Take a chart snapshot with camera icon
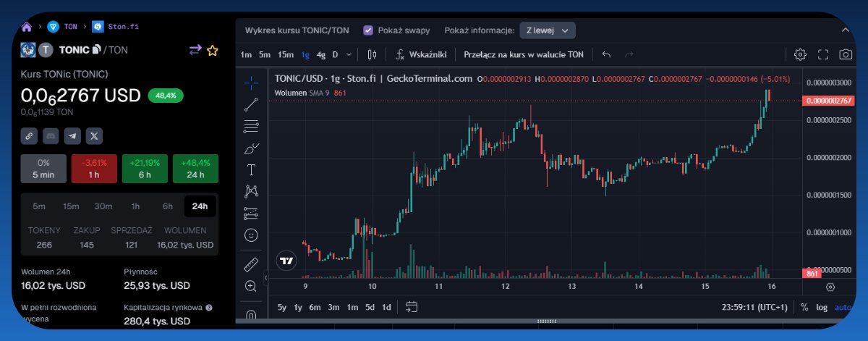Image resolution: width=868 pixels, height=341 pixels. click(846, 54)
